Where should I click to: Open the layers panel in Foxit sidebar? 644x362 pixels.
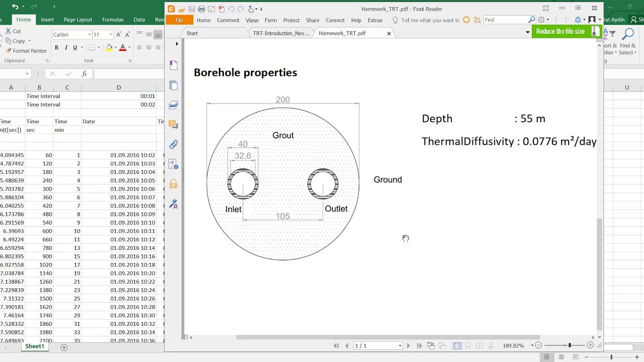coord(174,105)
